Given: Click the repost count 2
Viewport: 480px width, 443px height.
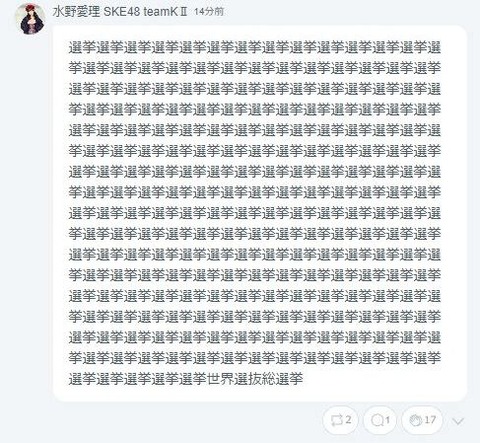Looking at the screenshot, I should [348, 420].
